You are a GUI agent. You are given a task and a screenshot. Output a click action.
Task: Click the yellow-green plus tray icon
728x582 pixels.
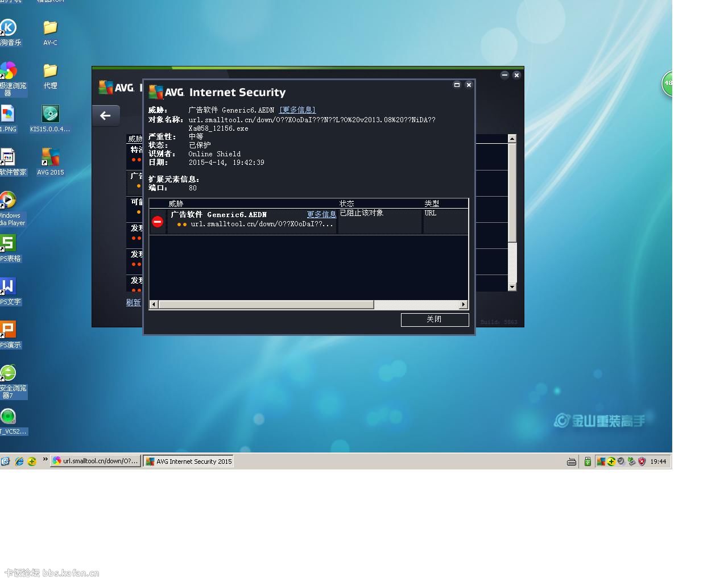611,462
